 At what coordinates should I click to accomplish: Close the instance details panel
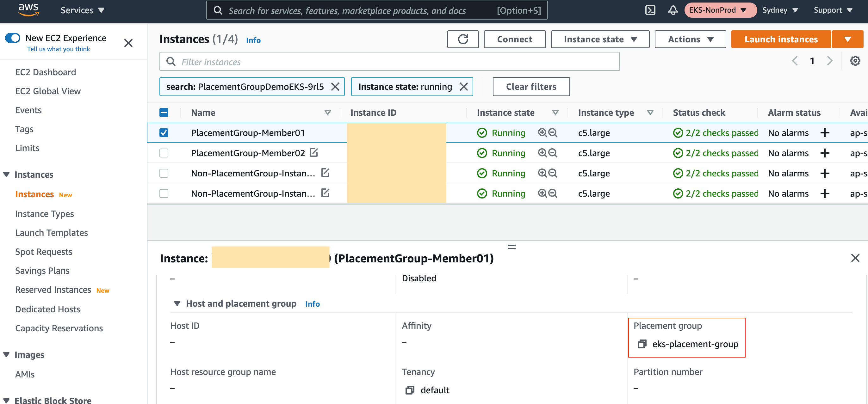tap(855, 258)
